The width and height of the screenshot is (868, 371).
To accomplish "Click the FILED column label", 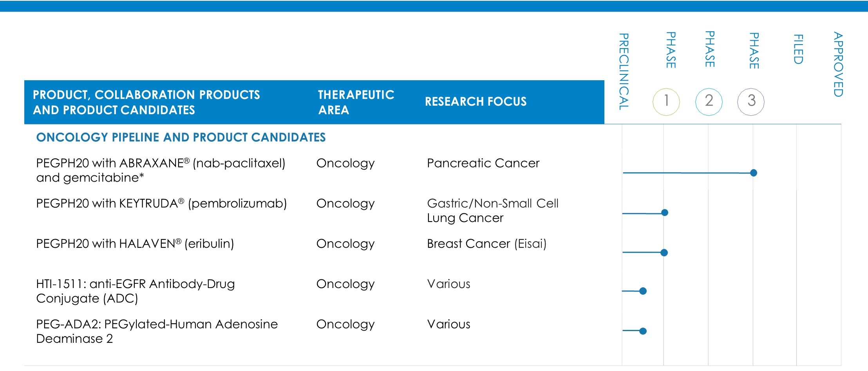I will point(798,49).
